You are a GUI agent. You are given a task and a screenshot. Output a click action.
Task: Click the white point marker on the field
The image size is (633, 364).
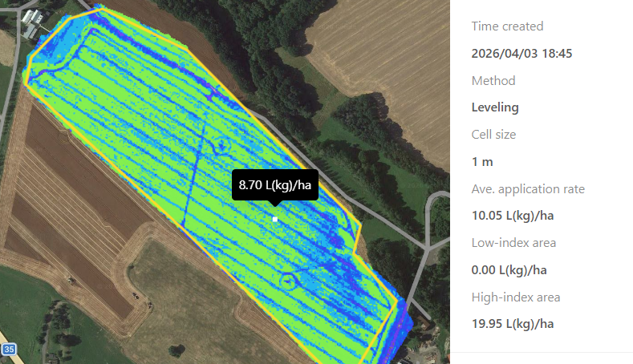pos(275,219)
